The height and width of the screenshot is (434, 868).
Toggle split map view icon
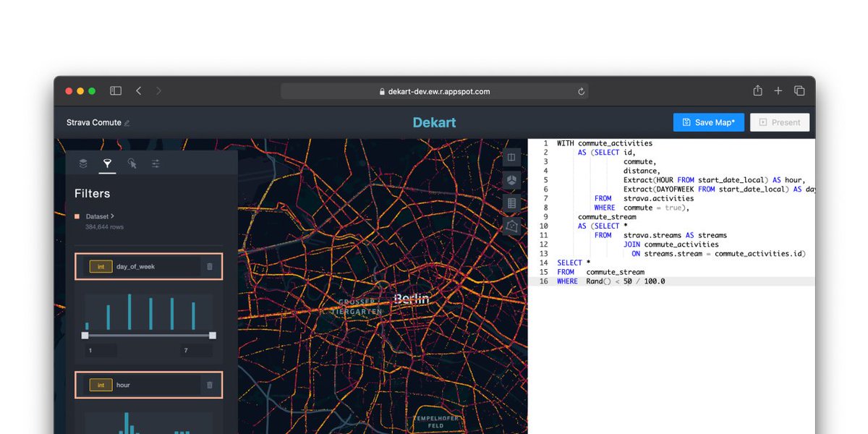coord(511,157)
